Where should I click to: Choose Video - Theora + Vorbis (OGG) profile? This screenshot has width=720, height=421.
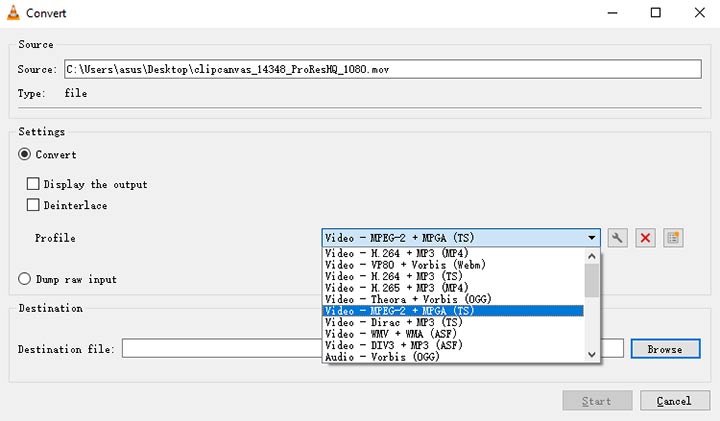click(453, 299)
